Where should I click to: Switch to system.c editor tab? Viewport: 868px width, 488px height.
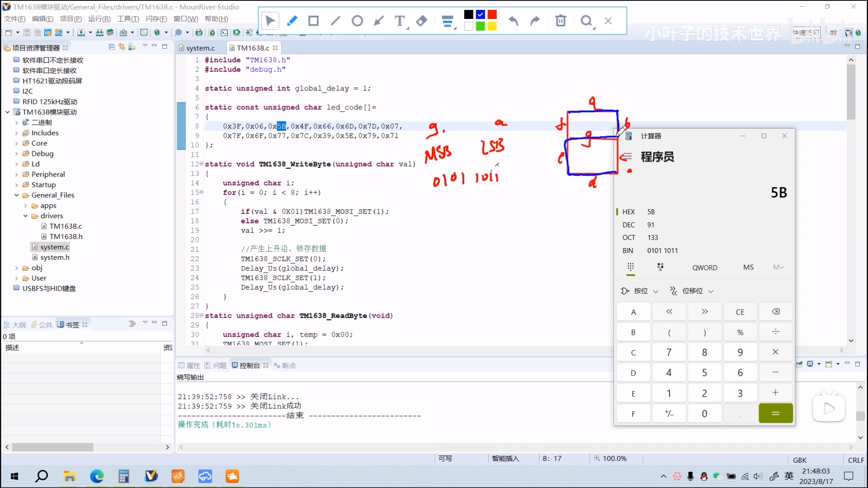200,47
